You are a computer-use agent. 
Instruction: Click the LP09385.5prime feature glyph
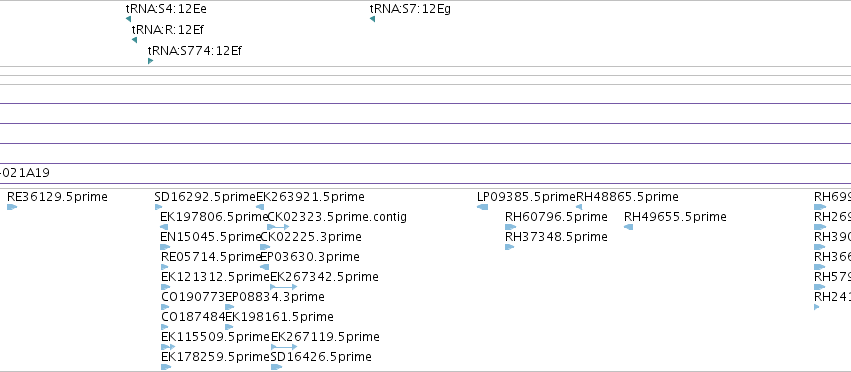(482, 207)
